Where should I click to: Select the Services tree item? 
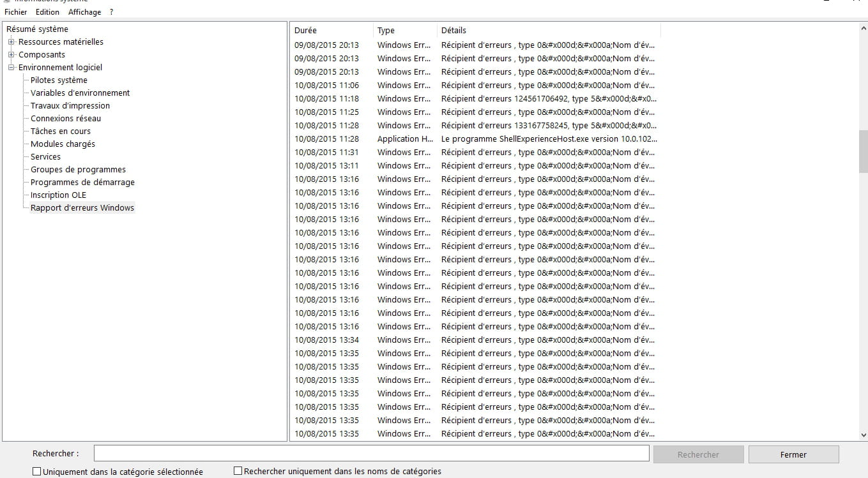pyautogui.click(x=45, y=157)
